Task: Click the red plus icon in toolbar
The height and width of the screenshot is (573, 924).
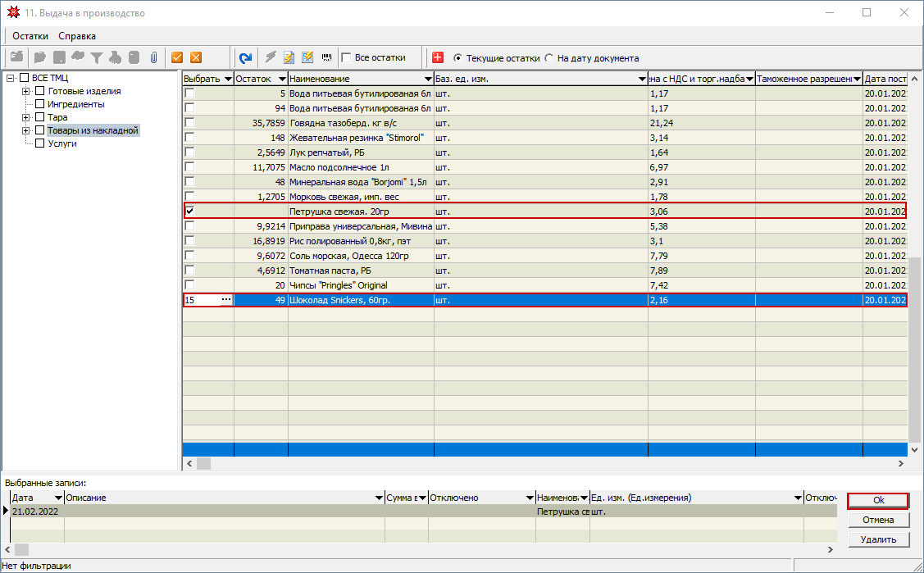Action: pyautogui.click(x=438, y=57)
